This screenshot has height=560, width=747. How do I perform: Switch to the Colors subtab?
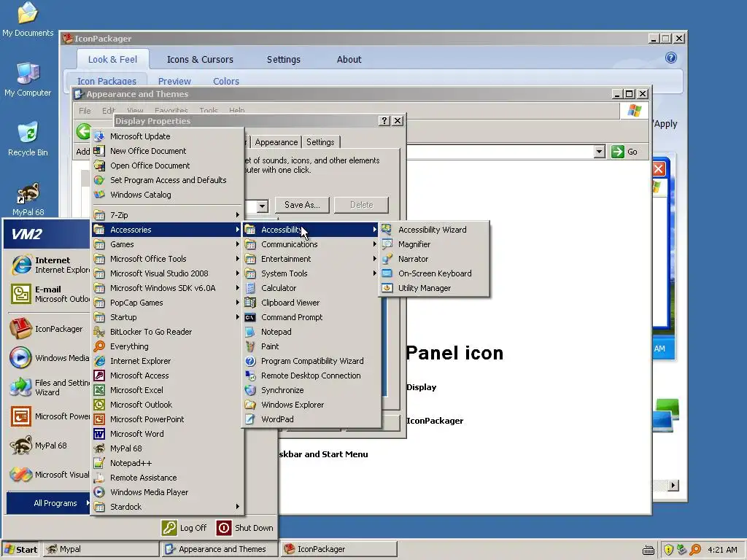pyautogui.click(x=226, y=81)
